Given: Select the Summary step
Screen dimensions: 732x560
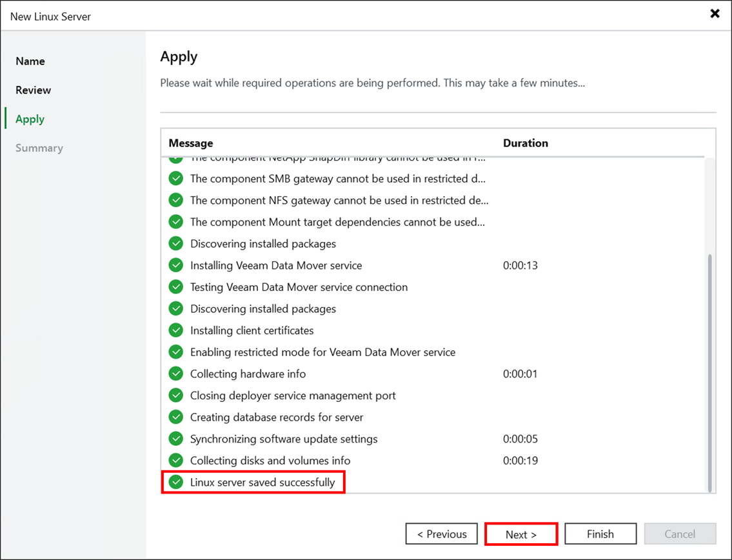Looking at the screenshot, I should click(39, 148).
